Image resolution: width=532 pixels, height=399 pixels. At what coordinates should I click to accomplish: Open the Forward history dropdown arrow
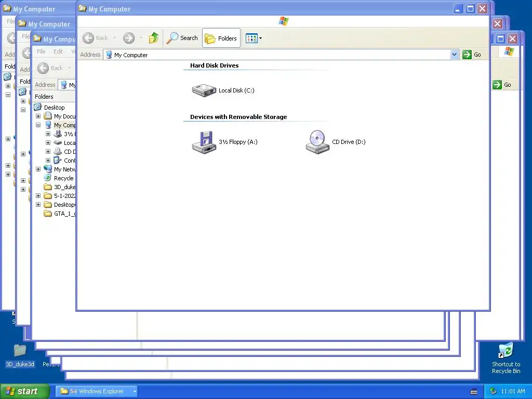[x=141, y=38]
